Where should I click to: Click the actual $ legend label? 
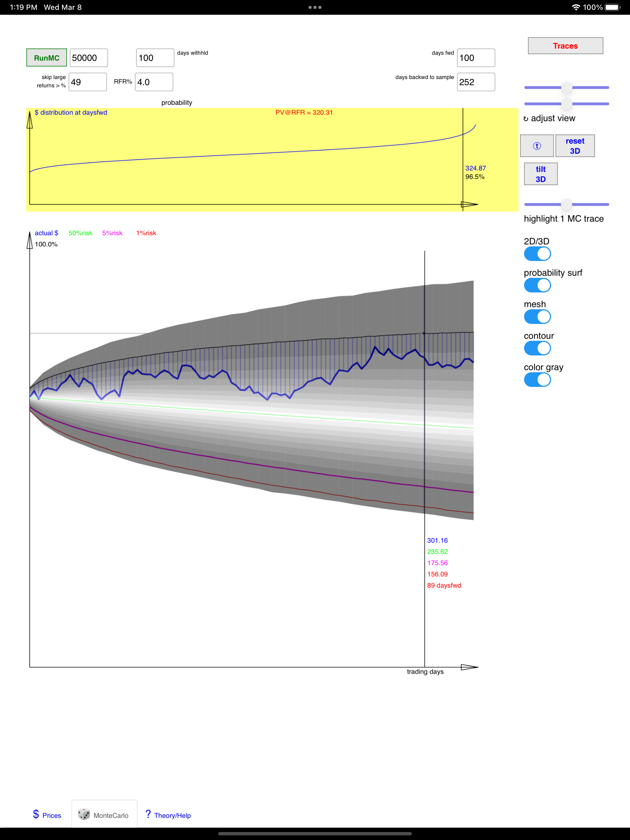pyautogui.click(x=46, y=233)
